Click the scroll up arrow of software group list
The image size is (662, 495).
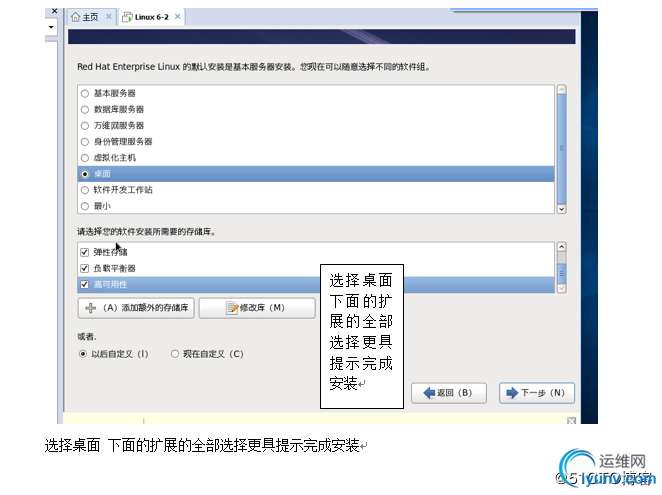(x=562, y=90)
